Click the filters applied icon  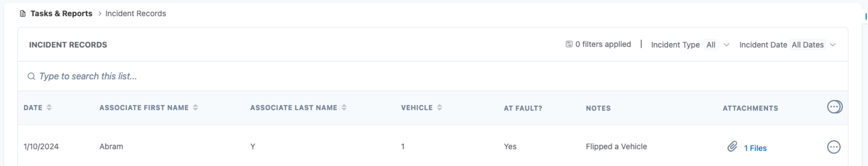point(569,44)
